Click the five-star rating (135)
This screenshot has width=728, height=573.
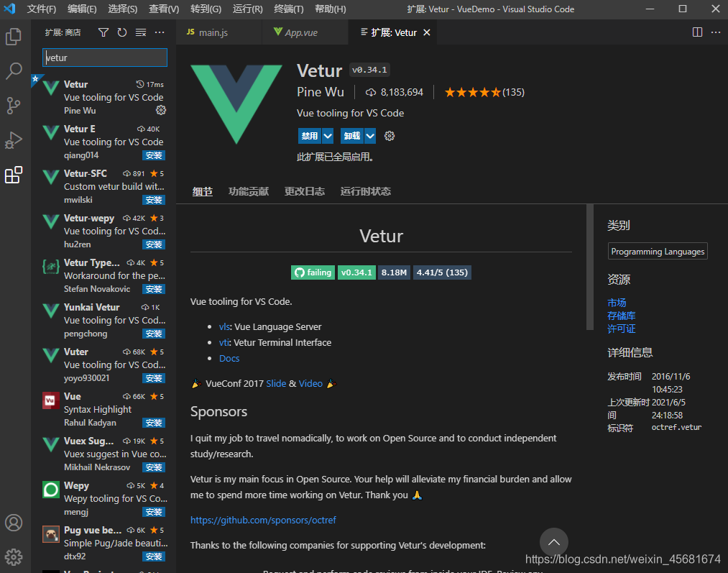pyautogui.click(x=484, y=93)
